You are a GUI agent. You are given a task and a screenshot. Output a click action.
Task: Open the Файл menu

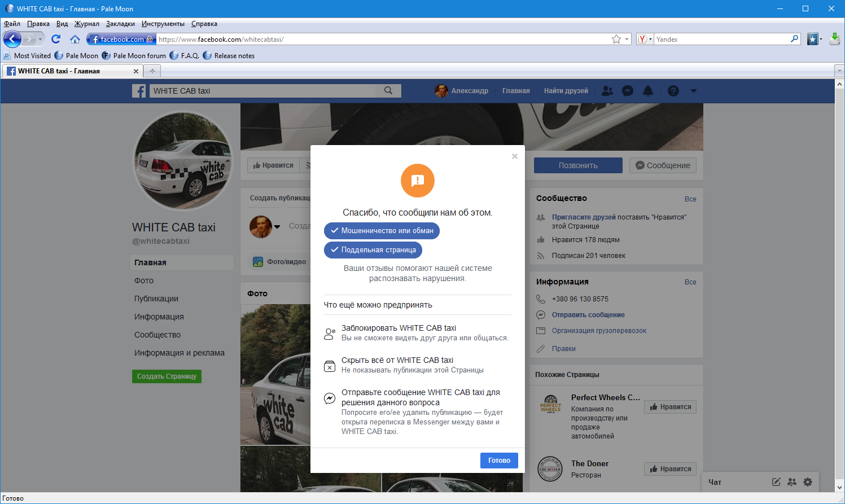click(12, 24)
